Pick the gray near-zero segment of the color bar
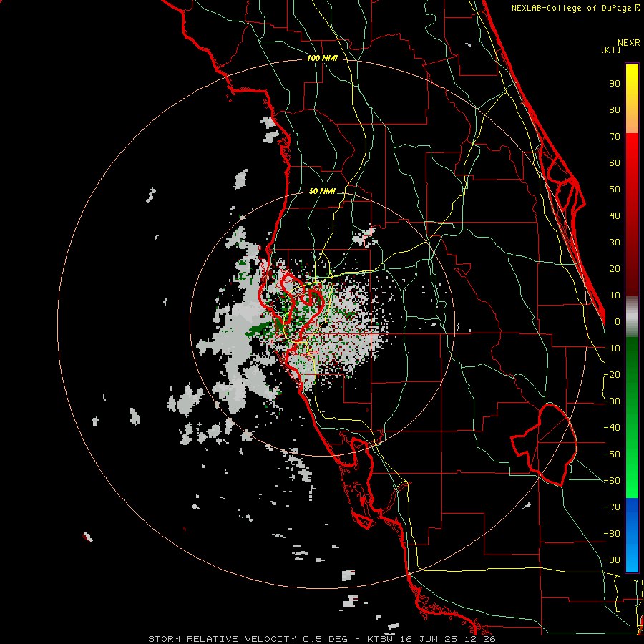Viewport: 644px width, 644px height. (x=632, y=316)
